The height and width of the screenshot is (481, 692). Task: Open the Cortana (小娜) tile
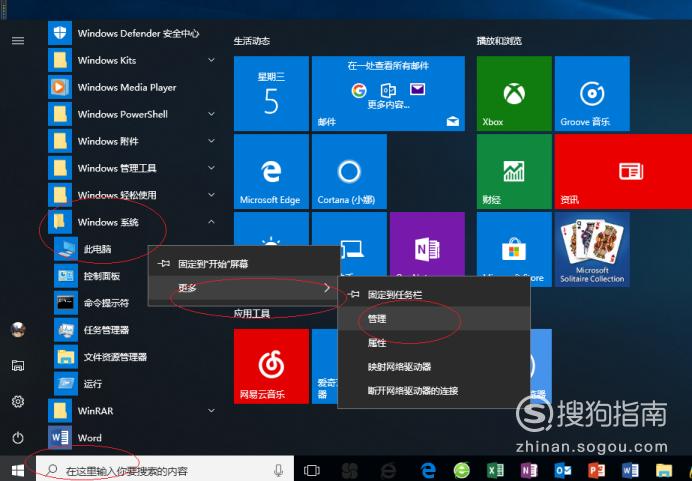point(349,171)
